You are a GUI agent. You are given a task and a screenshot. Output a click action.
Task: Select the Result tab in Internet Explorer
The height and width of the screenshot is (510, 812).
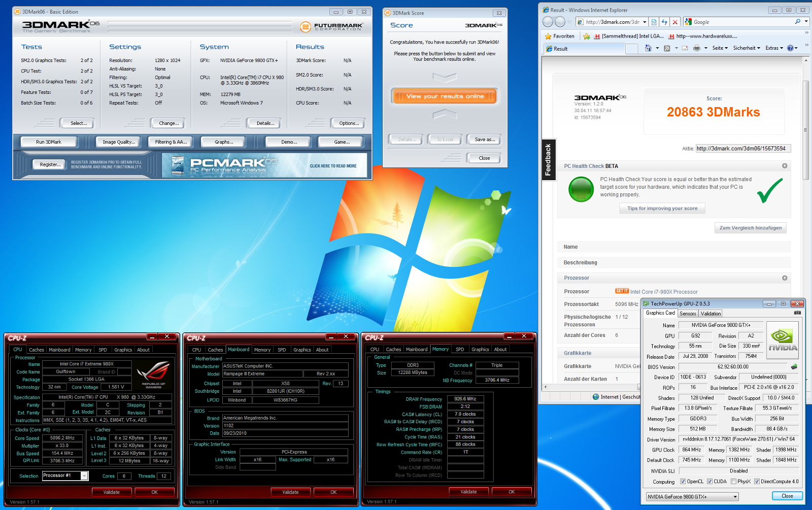(x=584, y=49)
